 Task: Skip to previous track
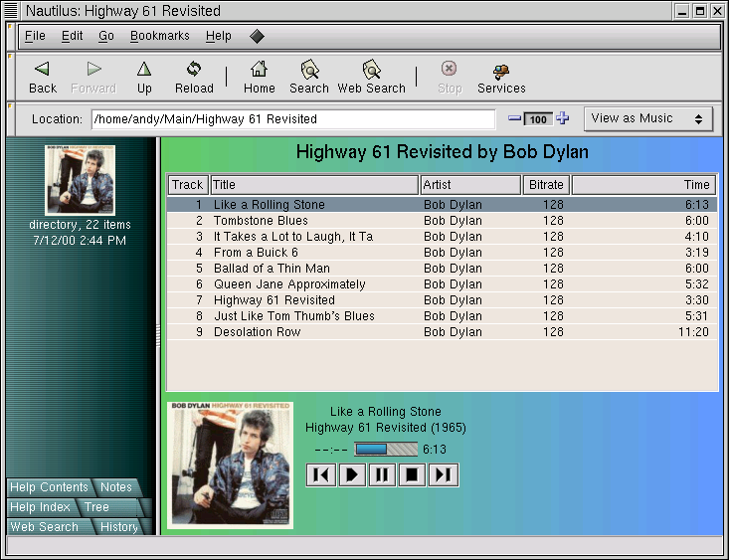(x=321, y=474)
